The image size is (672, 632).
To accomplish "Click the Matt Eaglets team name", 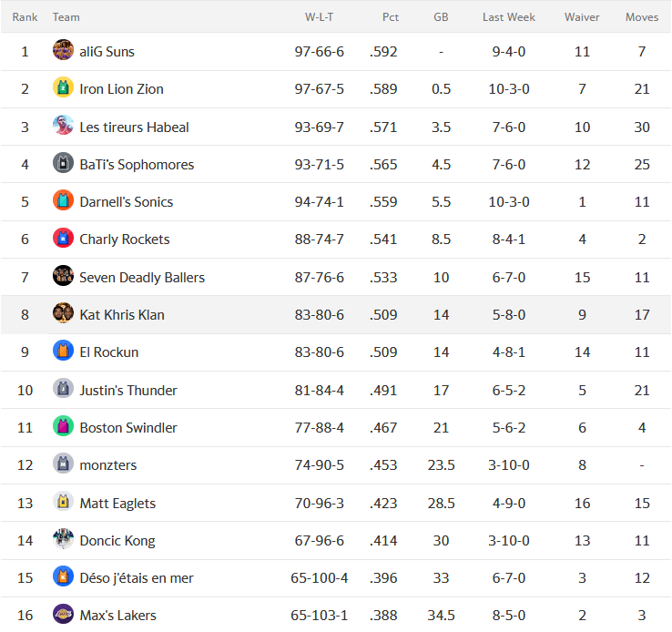I will [117, 503].
